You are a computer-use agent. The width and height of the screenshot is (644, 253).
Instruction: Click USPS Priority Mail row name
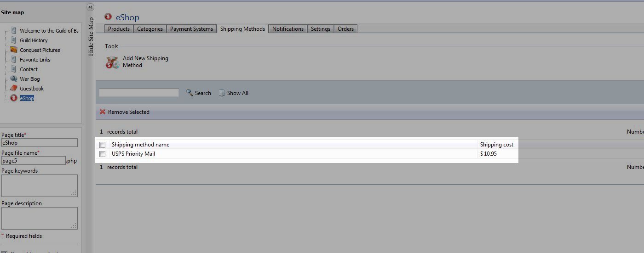pyautogui.click(x=133, y=154)
